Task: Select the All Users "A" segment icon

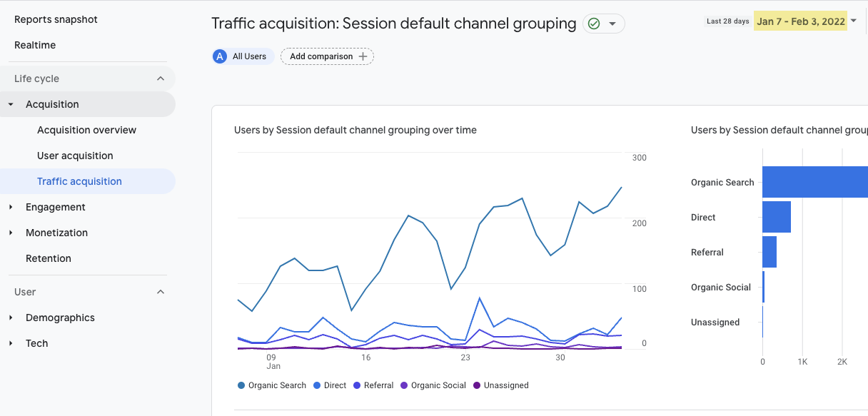Action: click(219, 56)
